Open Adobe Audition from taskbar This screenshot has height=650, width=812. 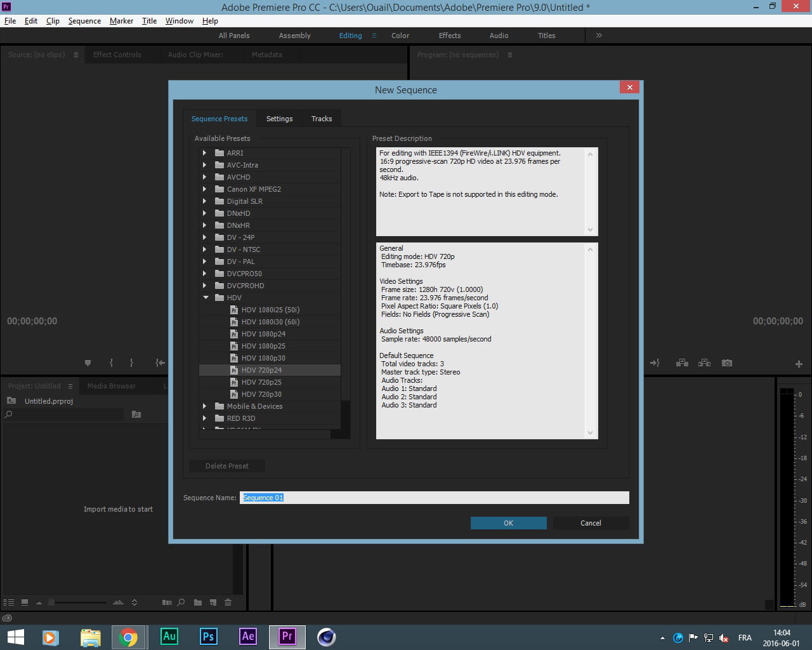(169, 637)
